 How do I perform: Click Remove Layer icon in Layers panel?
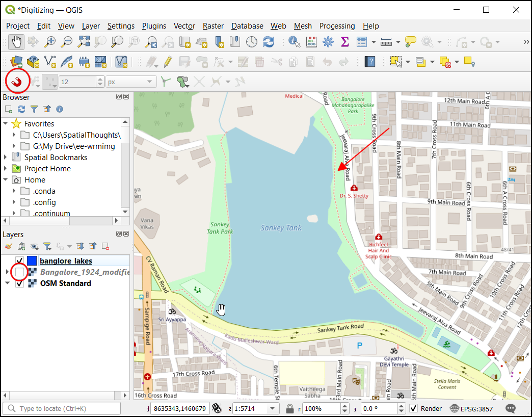click(105, 246)
